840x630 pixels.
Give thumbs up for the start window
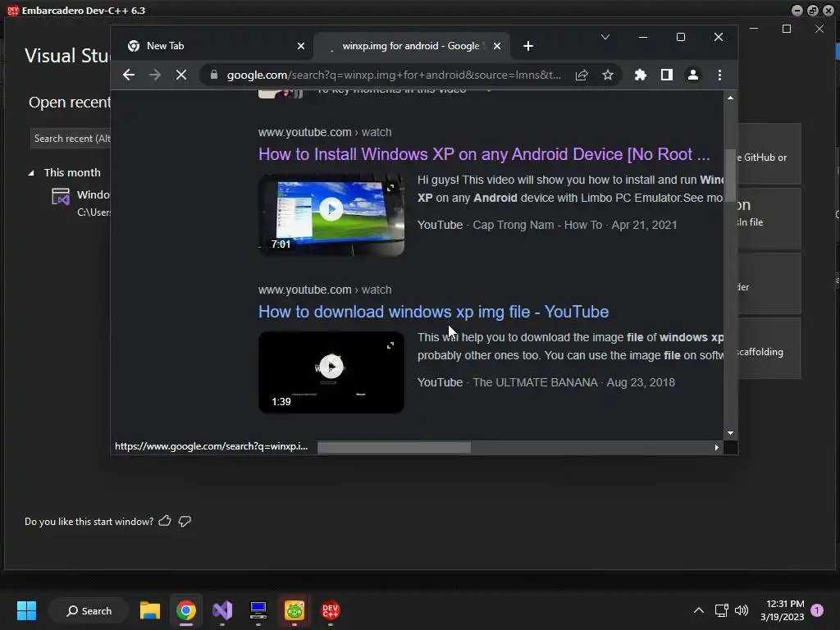click(165, 521)
